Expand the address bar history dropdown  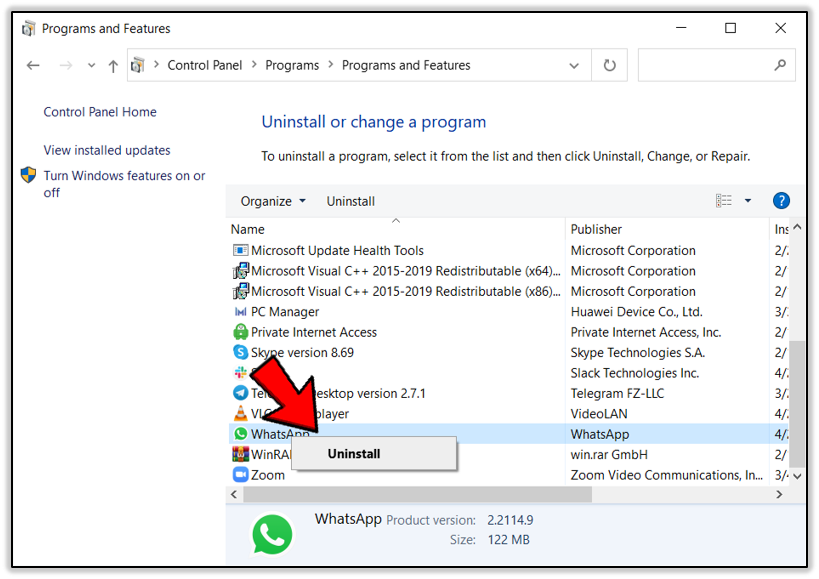click(x=574, y=66)
